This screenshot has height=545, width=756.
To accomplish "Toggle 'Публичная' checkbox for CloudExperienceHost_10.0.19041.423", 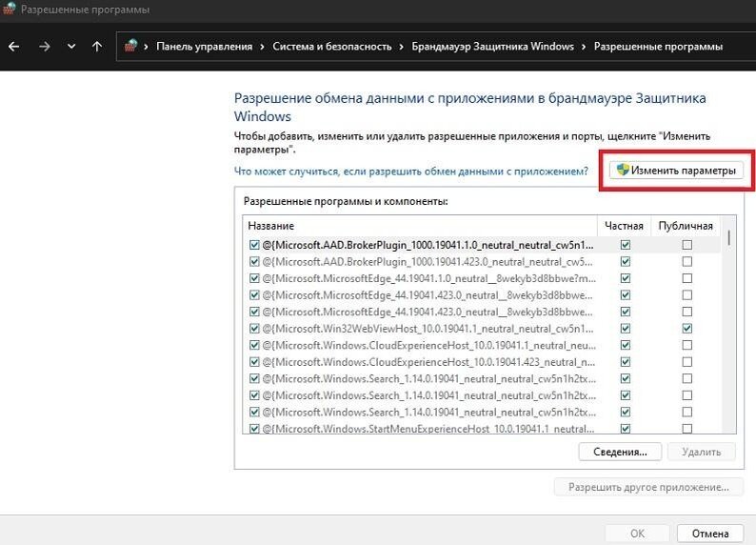I will (687, 362).
